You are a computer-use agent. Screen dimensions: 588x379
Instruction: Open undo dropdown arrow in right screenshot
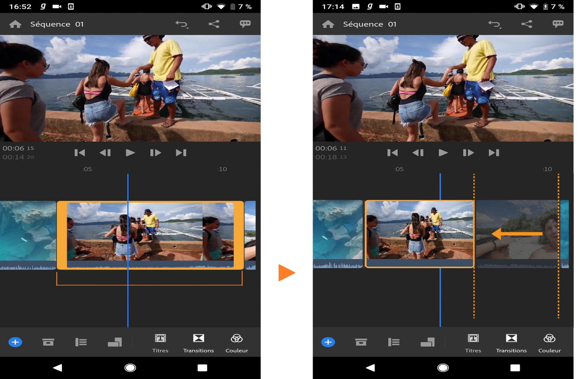point(500,28)
